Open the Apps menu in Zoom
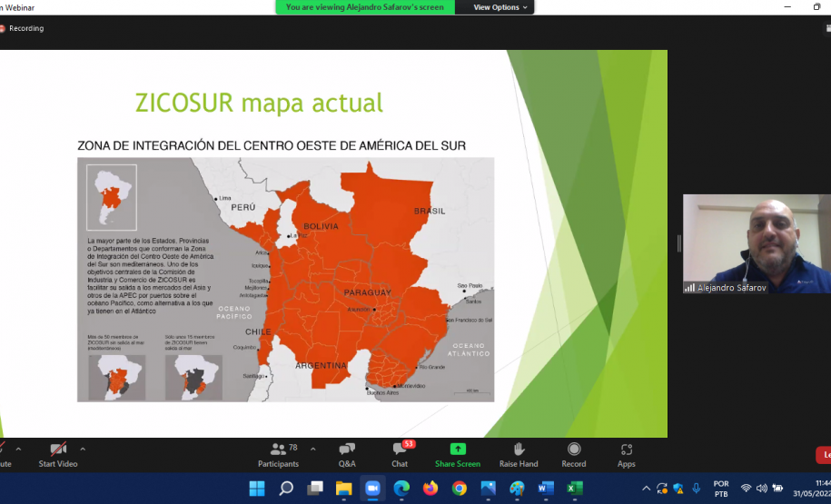831x504 pixels. [626, 454]
